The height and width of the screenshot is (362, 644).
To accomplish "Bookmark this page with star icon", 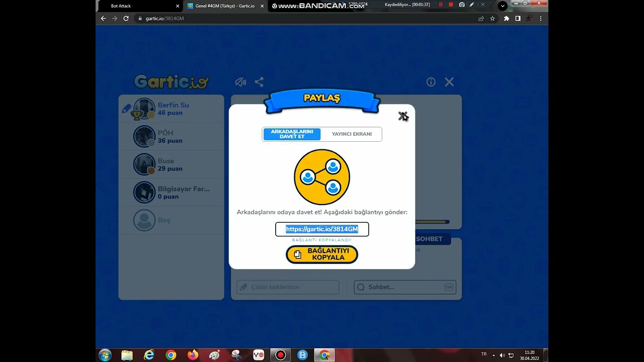I will click(x=493, y=19).
